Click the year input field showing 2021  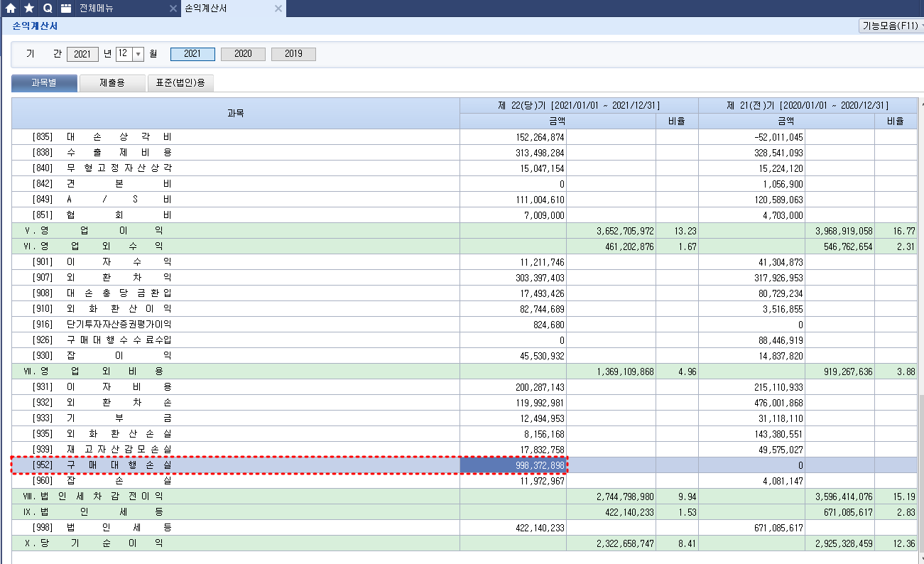(82, 54)
